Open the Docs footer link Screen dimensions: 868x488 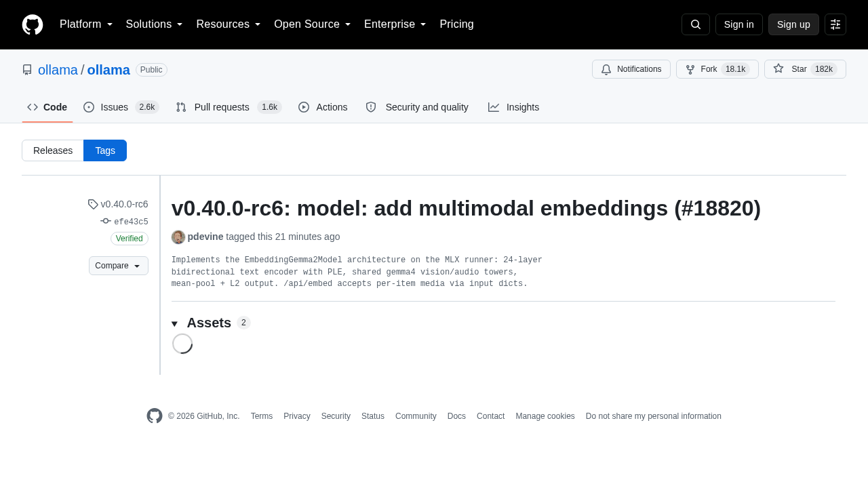pos(456,416)
